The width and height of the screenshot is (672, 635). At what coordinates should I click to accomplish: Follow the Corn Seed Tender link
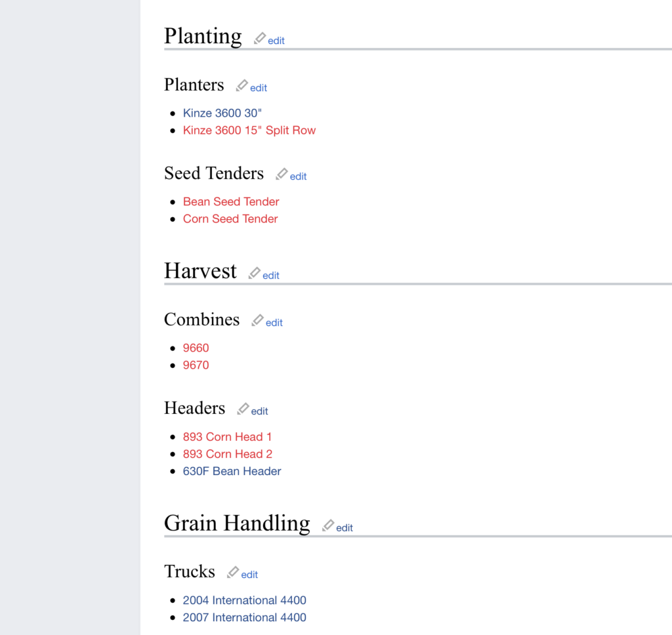(x=230, y=219)
